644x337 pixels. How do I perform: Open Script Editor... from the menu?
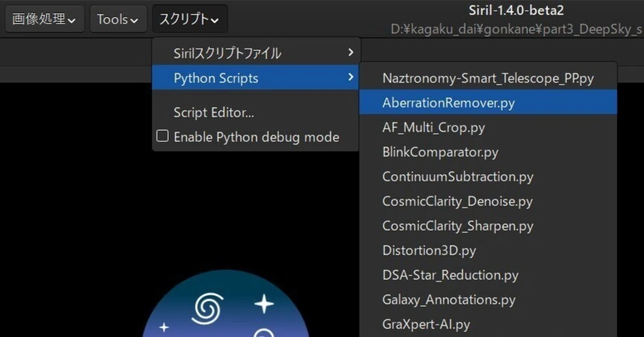pyautogui.click(x=256, y=113)
